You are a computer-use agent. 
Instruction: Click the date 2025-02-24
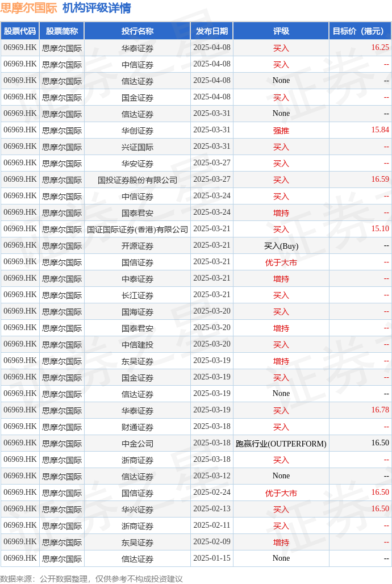click(x=212, y=493)
